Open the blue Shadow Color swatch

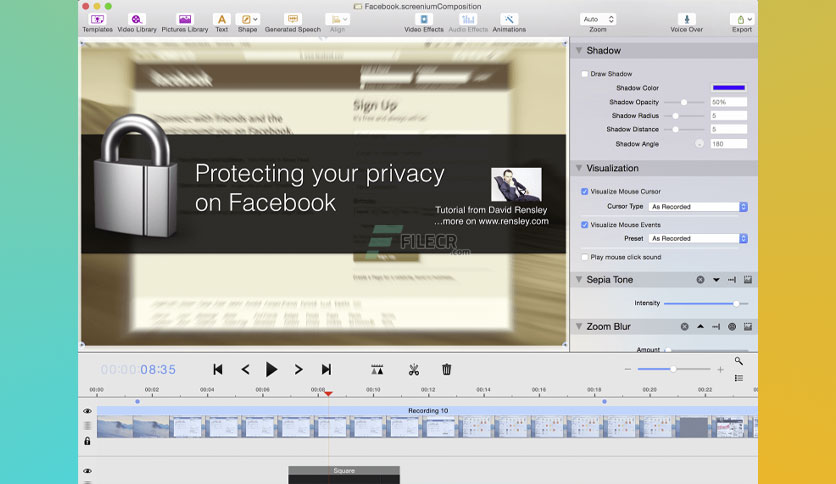coord(728,87)
